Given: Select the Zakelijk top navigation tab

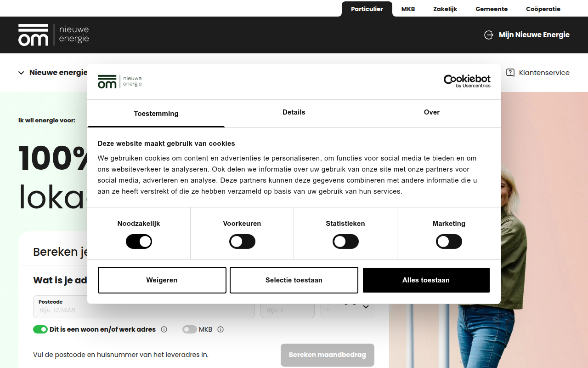Looking at the screenshot, I should [x=445, y=9].
